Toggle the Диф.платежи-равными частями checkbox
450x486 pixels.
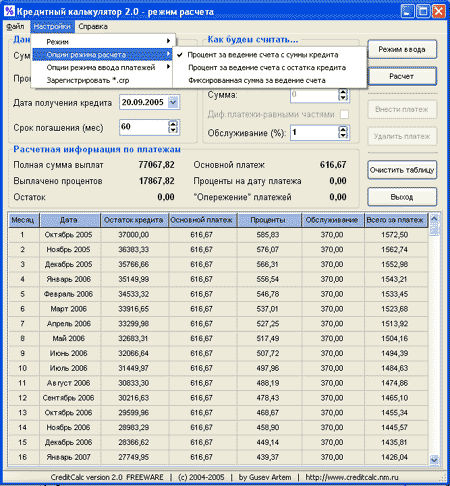[x=344, y=114]
